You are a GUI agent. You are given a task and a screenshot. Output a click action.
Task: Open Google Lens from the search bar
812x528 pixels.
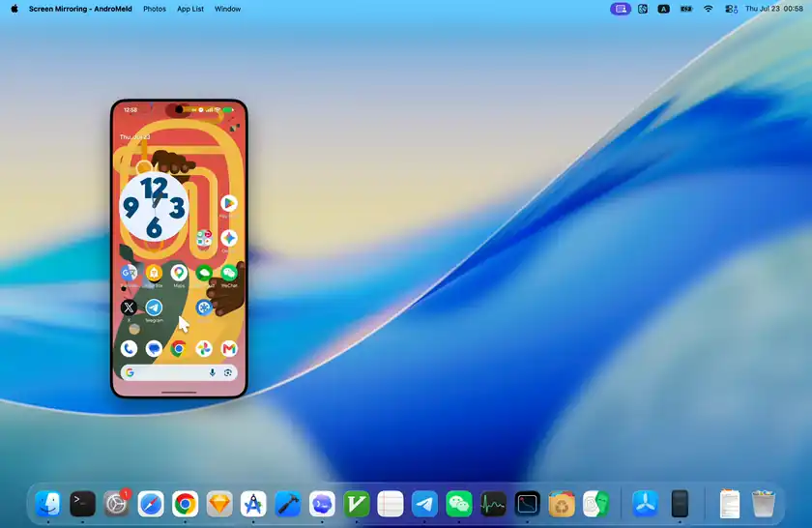pos(228,372)
